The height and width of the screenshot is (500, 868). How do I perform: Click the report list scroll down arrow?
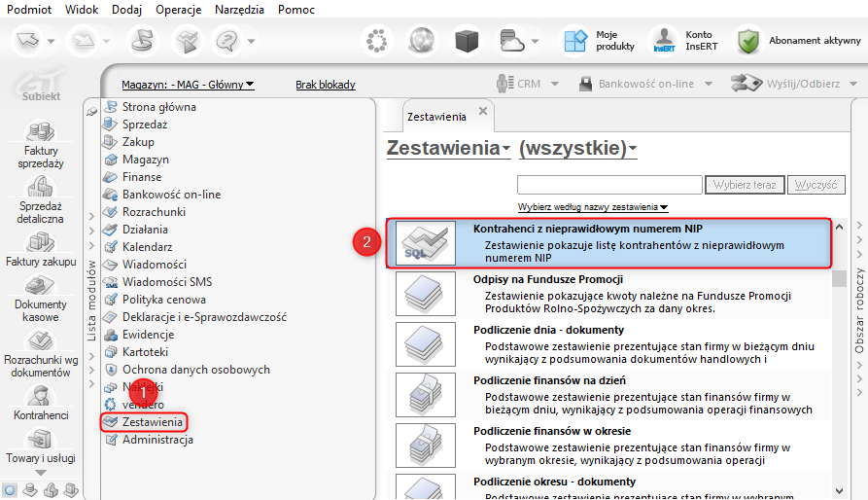click(x=839, y=490)
